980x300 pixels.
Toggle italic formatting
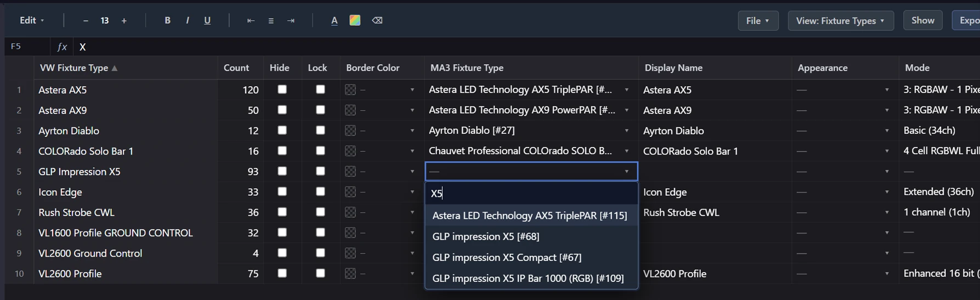pyautogui.click(x=188, y=20)
